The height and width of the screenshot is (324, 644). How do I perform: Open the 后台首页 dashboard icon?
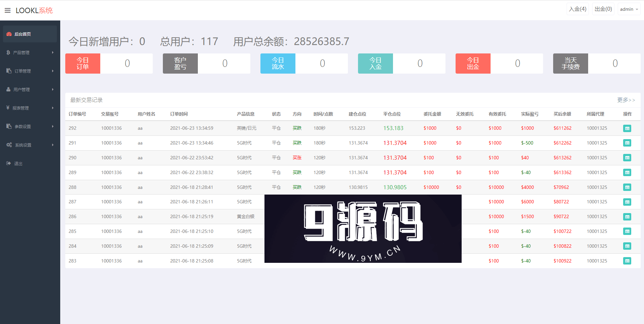(x=9, y=34)
